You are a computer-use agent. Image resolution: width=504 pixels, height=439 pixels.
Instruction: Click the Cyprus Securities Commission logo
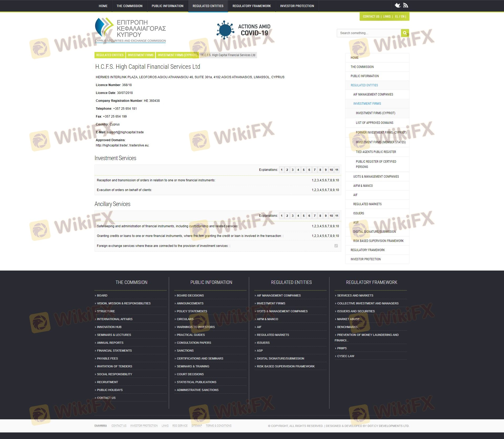point(130,30)
